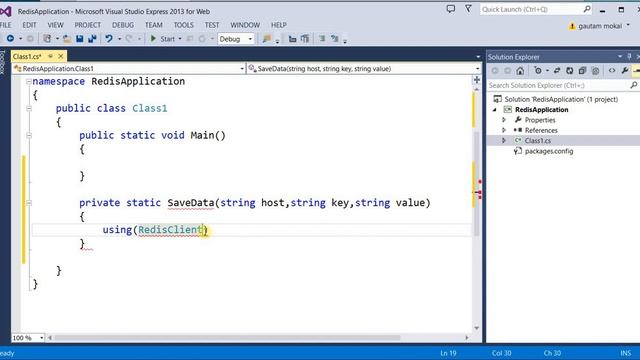Click the New Project toolbar icon
640x360 pixels.
(x=47, y=39)
